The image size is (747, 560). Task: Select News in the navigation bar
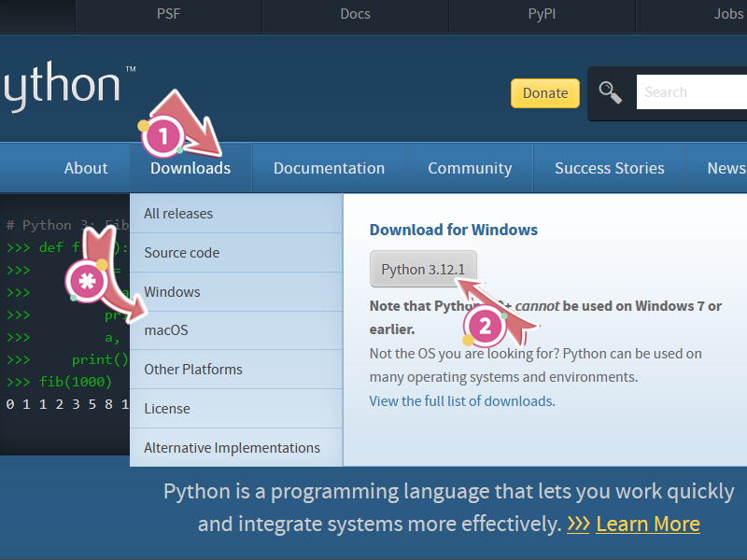726,168
